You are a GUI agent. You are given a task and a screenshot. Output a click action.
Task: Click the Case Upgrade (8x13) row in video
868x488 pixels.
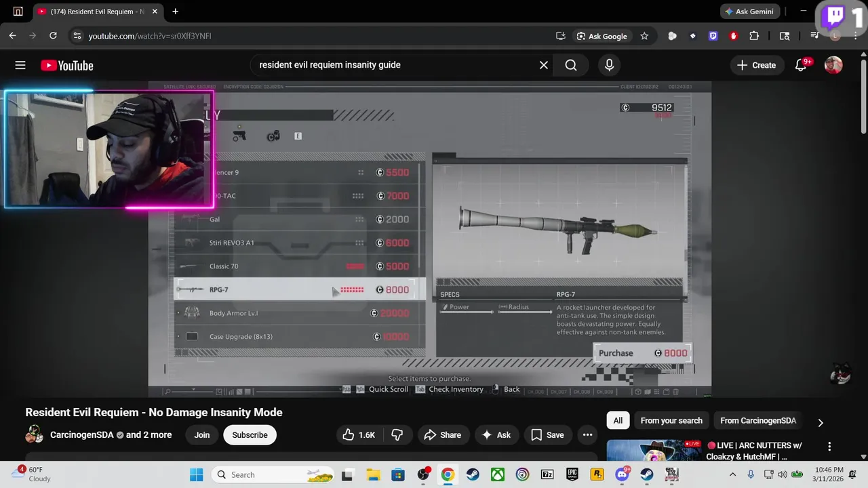300,336
